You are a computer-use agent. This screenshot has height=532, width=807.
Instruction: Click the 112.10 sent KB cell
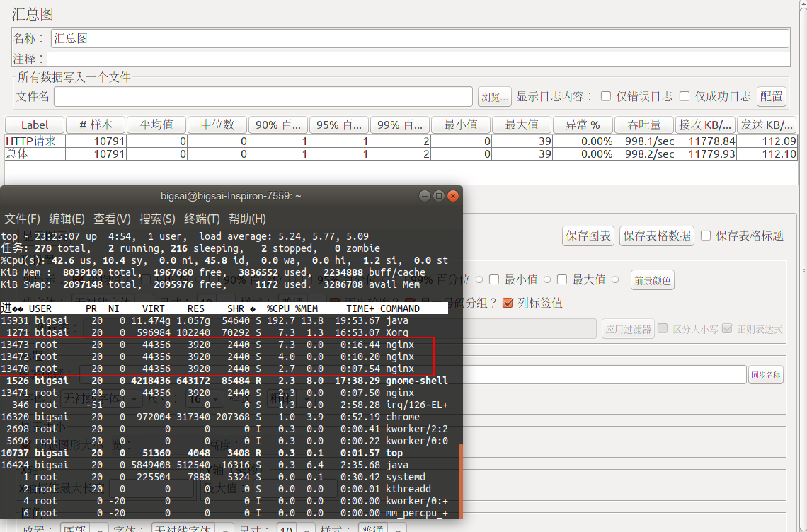[767, 154]
